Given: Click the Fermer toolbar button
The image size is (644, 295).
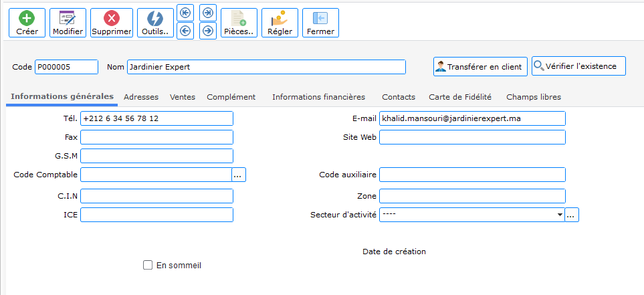Looking at the screenshot, I should pos(320,23).
